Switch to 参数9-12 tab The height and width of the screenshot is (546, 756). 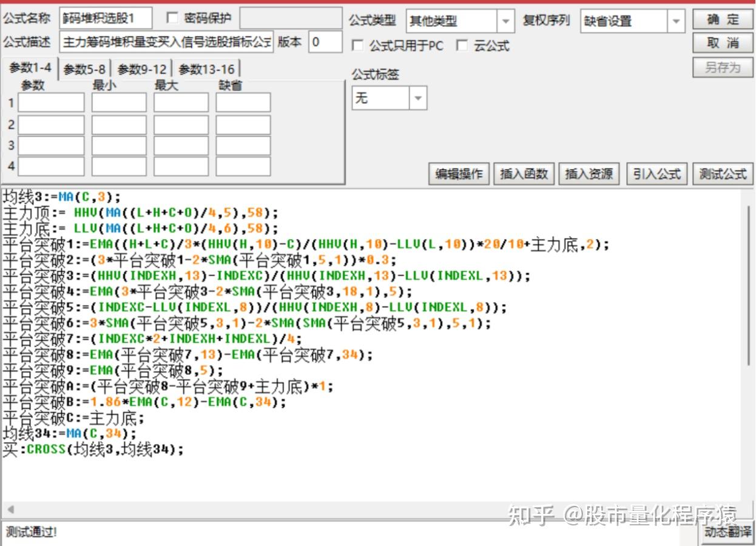(x=142, y=69)
